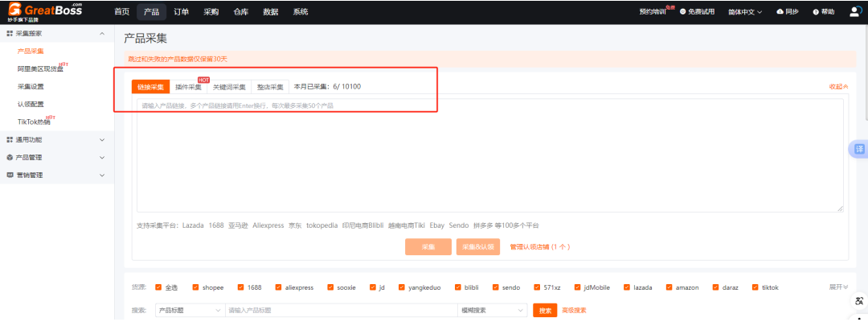This screenshot has height=326, width=868.
Task: Uncheck the shopee source checkbox
Action: [x=196, y=287]
